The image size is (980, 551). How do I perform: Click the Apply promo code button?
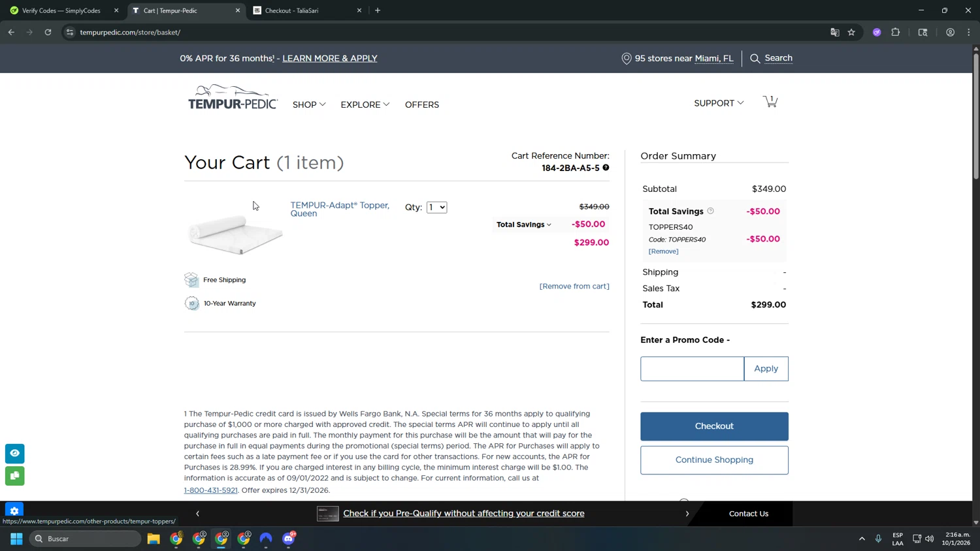coord(766,369)
